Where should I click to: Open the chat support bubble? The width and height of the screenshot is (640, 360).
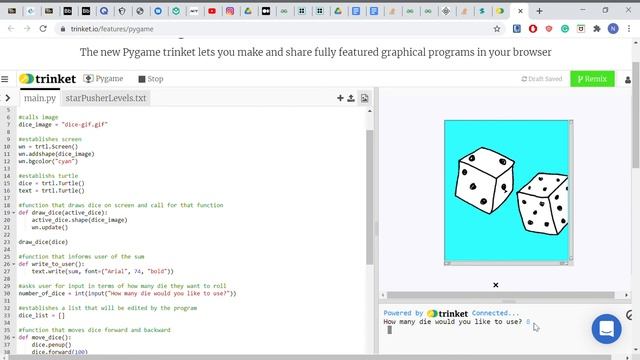[x=607, y=329]
